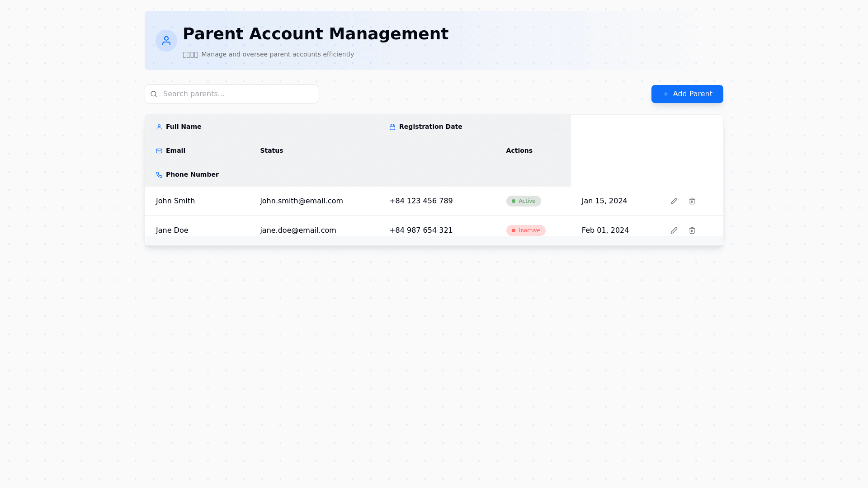Click the john.smith@email.com email cell
868x488 pixels.
click(x=301, y=201)
